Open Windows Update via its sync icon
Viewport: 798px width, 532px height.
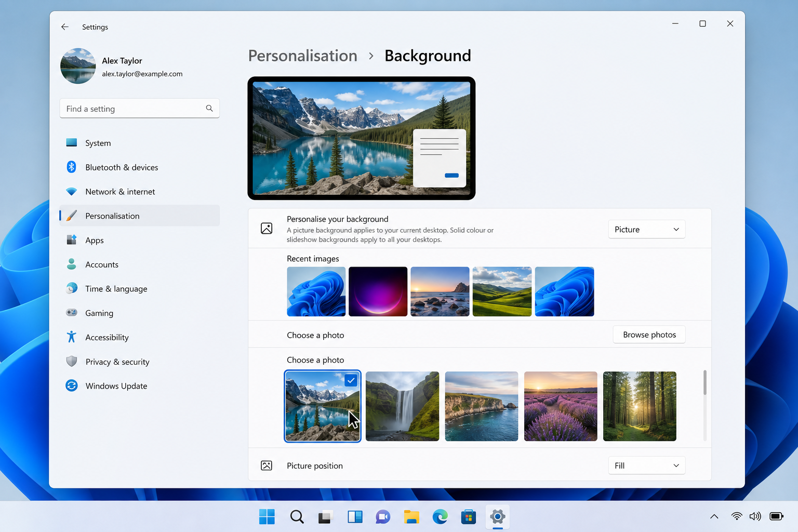(72, 385)
